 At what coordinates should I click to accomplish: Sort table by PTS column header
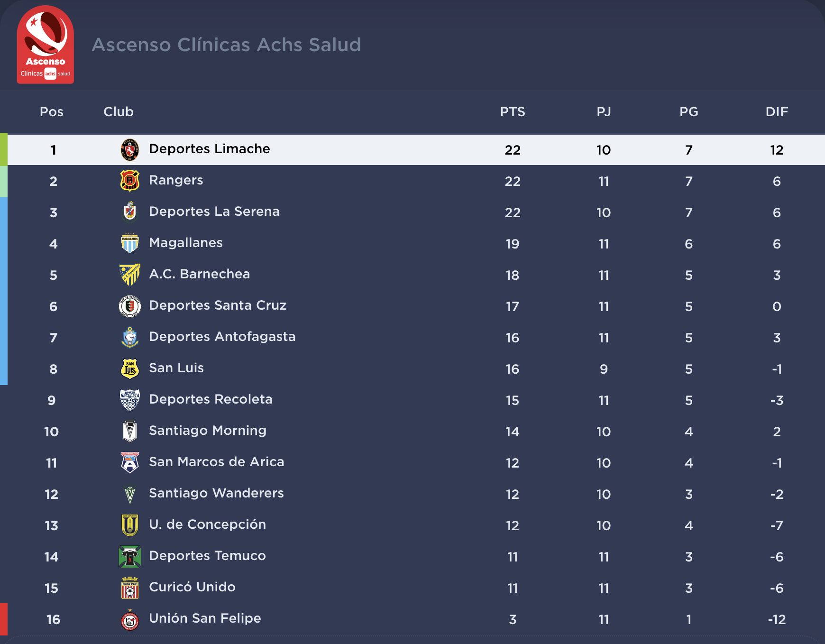(513, 112)
